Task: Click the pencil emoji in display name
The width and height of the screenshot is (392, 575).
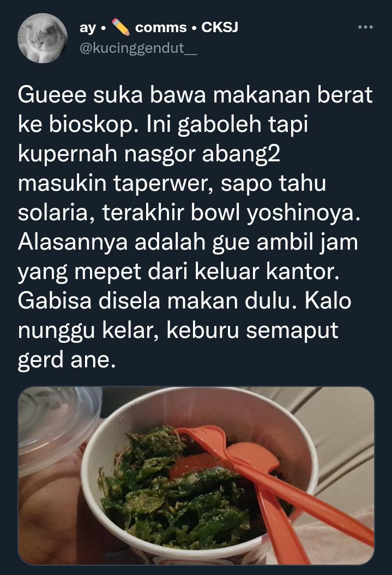Action: coord(120,27)
